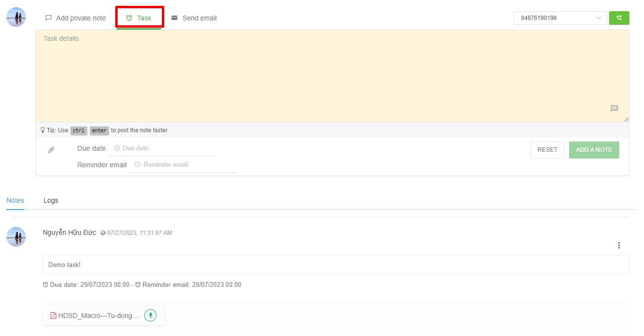Select the Notes tab

pyautogui.click(x=15, y=200)
